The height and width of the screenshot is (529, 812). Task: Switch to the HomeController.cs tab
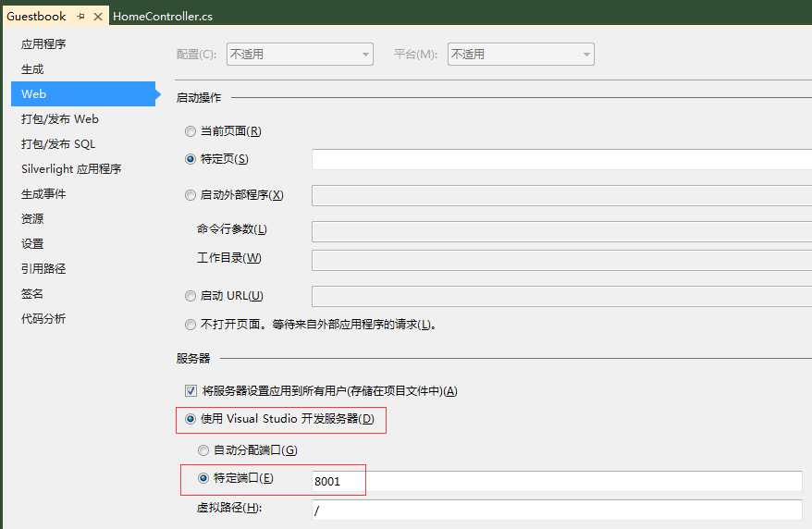(x=163, y=17)
